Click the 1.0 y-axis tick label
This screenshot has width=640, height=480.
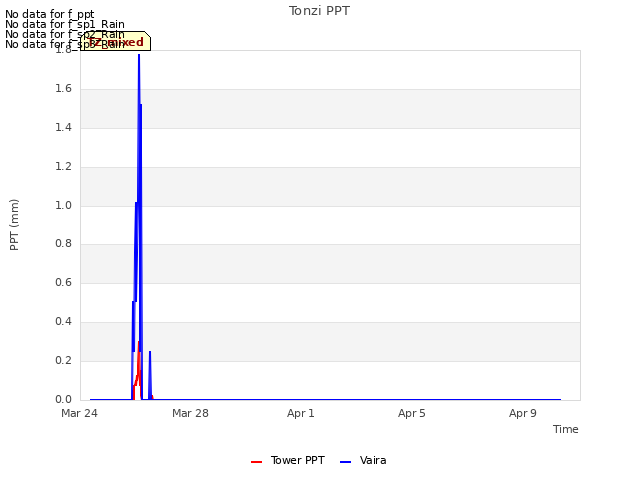pos(63,205)
